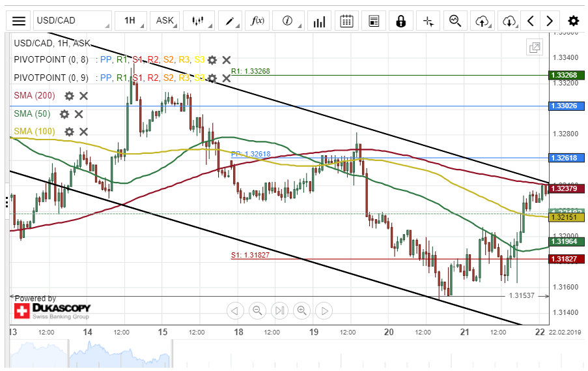The width and height of the screenshot is (588, 371).
Task: Click the date 20 on time axis
Action: [x=389, y=333]
